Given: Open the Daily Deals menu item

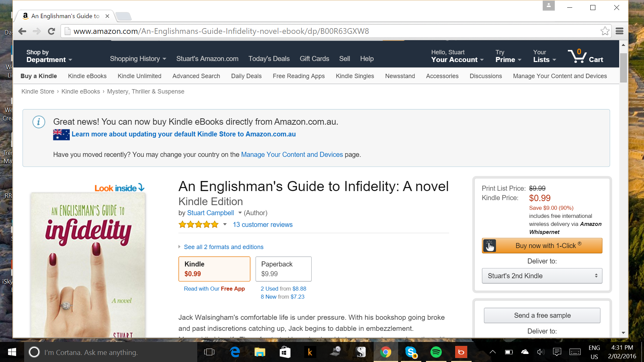Looking at the screenshot, I should 246,76.
